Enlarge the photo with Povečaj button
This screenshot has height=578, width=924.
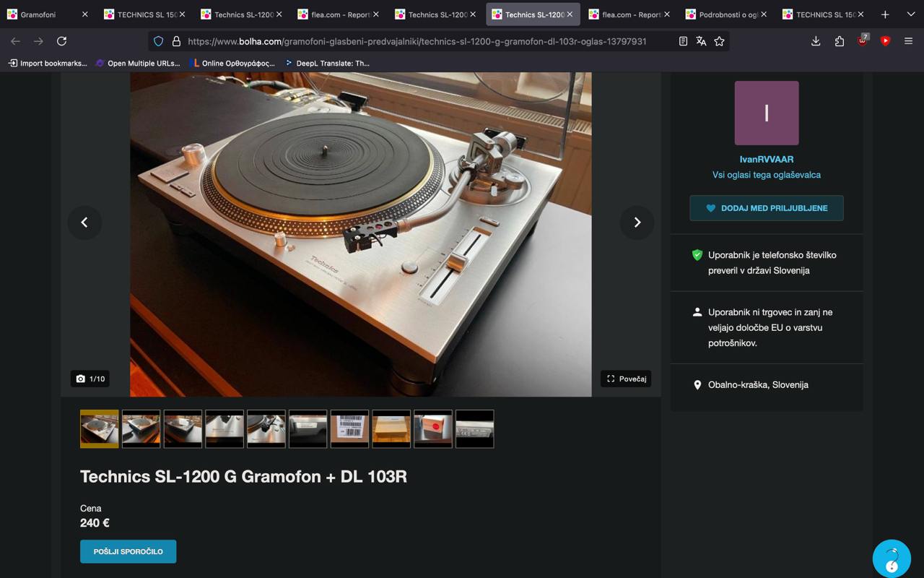(626, 379)
